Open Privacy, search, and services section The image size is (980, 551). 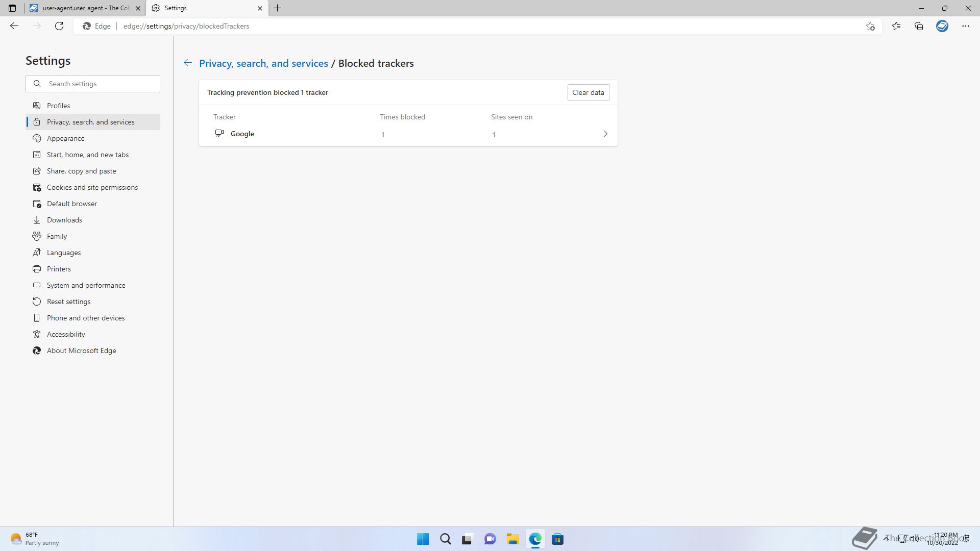pyautogui.click(x=93, y=122)
